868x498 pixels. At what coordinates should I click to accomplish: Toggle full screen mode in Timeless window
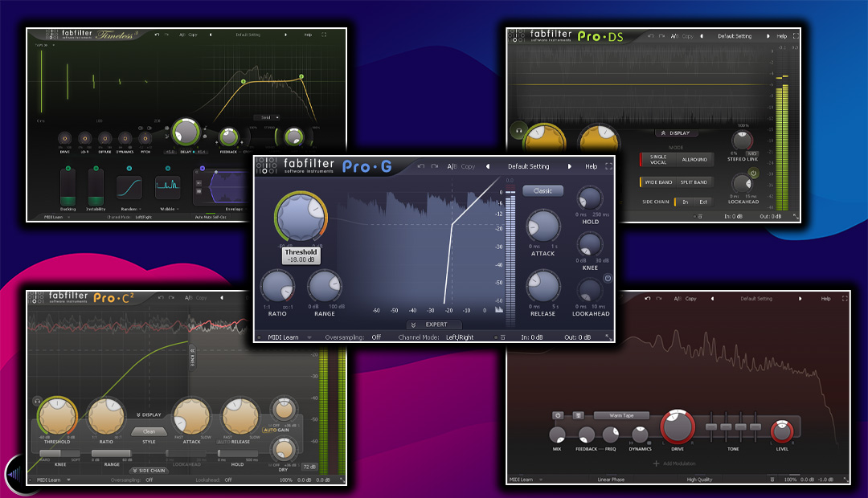[324, 35]
